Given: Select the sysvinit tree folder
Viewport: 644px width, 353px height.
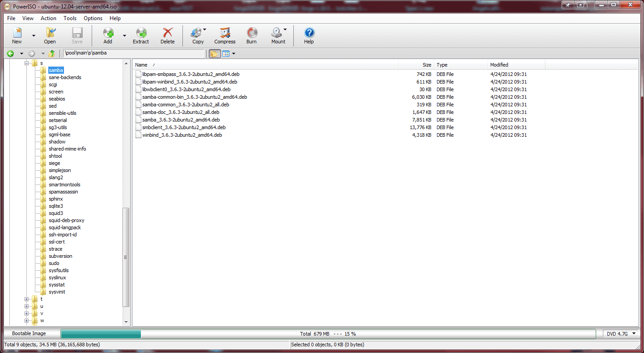Looking at the screenshot, I should [x=57, y=292].
